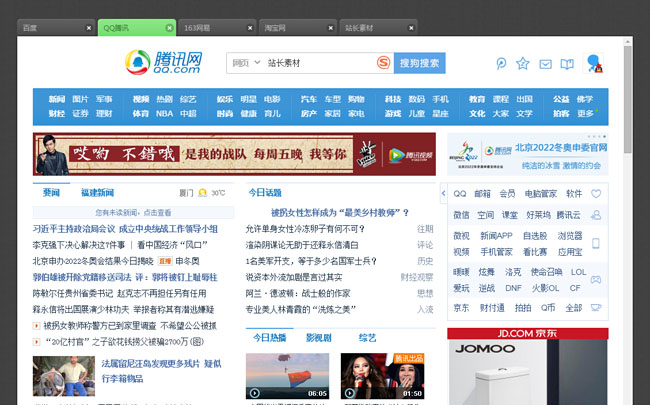The image size is (650, 405).
Task: Close the 百度 tab
Action: [x=89, y=28]
